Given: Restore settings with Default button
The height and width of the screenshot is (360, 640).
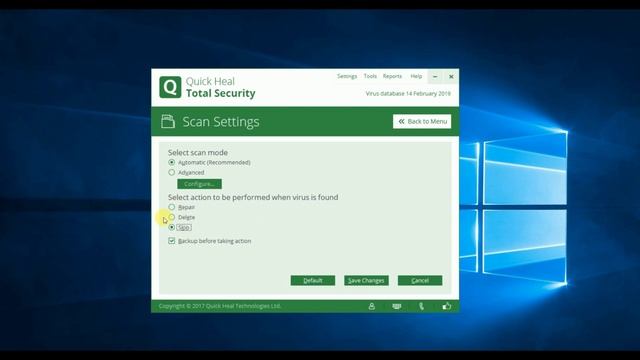Looking at the screenshot, I should click(313, 280).
